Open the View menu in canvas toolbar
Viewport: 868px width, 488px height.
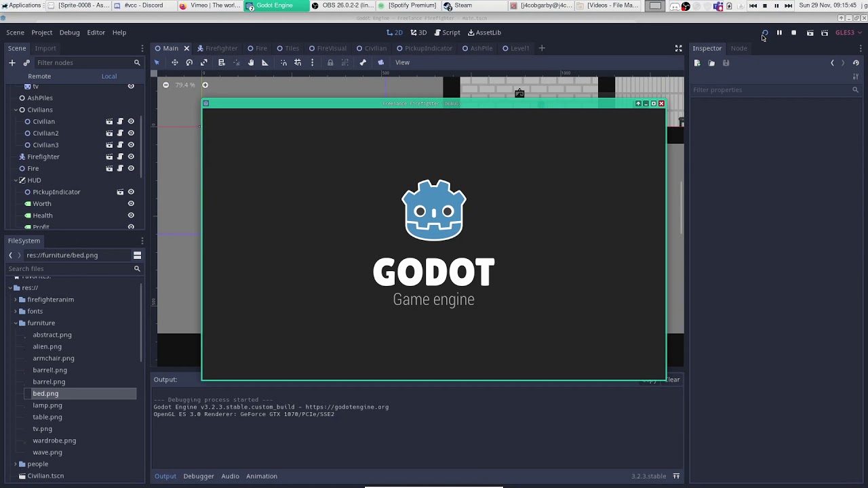click(402, 62)
